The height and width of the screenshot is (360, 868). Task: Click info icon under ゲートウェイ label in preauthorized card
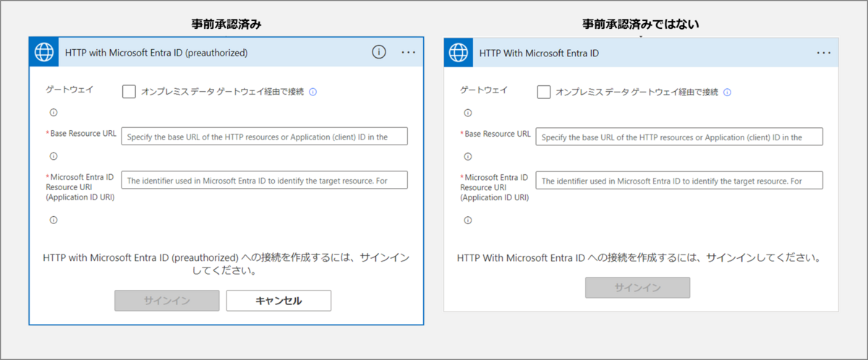point(53,113)
